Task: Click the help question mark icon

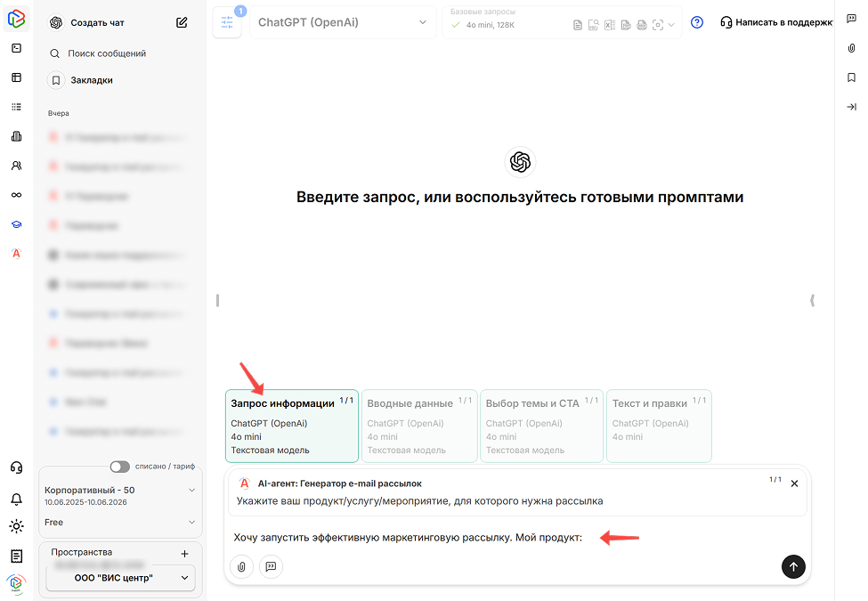Action: pyautogui.click(x=697, y=22)
